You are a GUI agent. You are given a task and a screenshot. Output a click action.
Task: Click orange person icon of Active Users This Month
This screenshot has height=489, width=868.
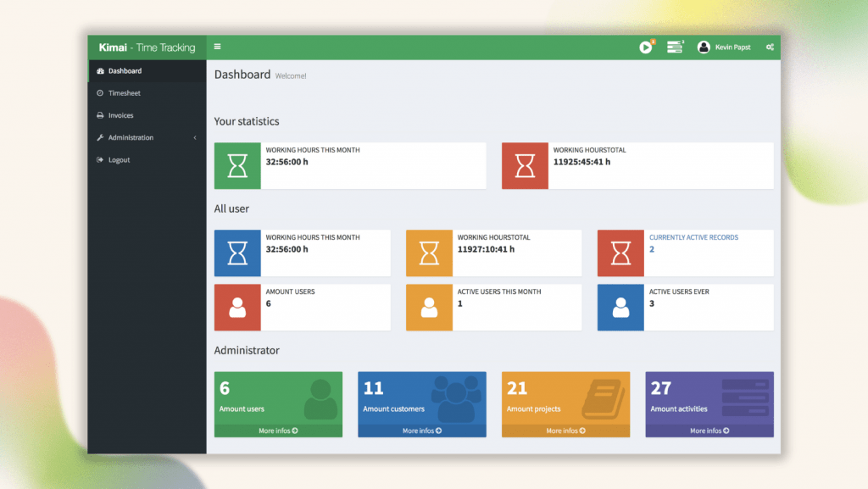(x=429, y=308)
